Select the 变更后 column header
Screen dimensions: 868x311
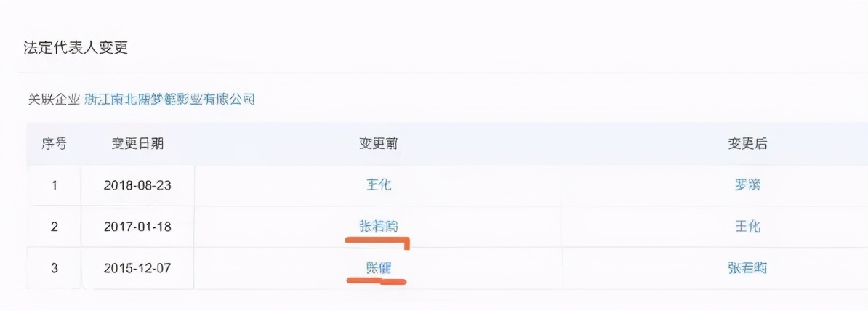[x=747, y=144]
